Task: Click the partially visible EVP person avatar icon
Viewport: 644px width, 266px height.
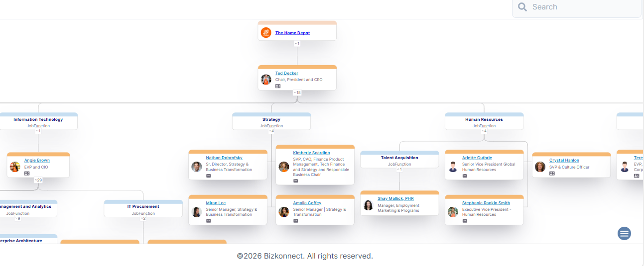Action: 625,167
